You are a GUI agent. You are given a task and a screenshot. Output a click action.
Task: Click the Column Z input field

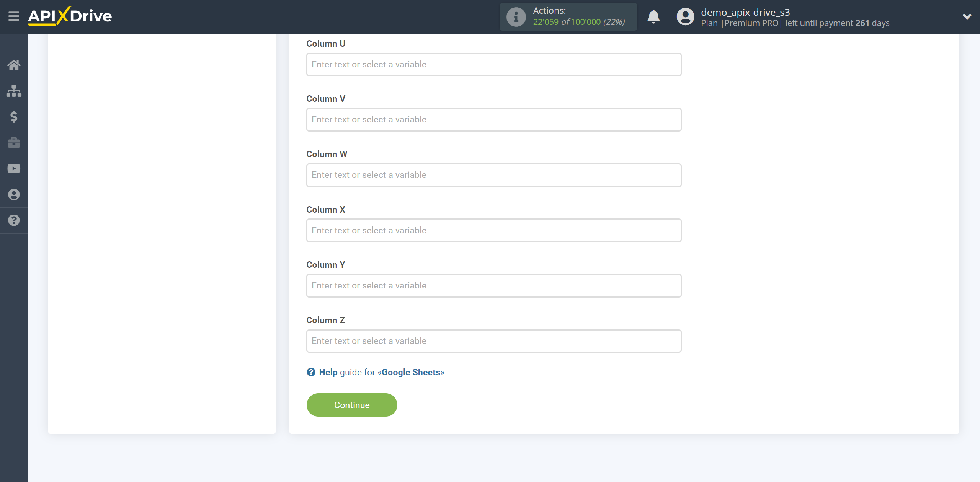click(x=494, y=341)
